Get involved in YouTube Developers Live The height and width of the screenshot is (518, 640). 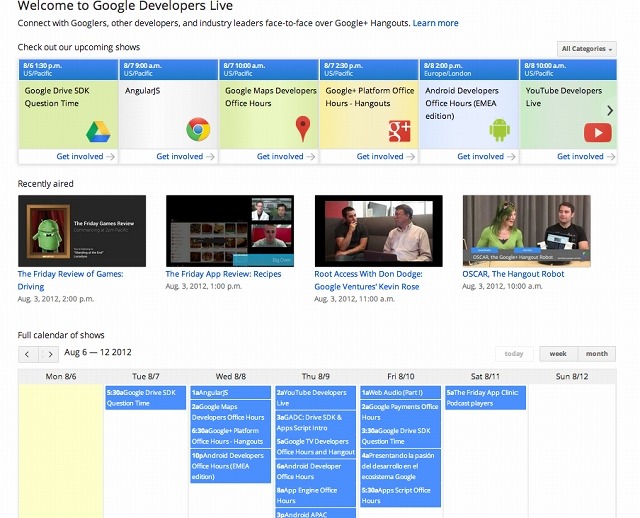pos(586,156)
